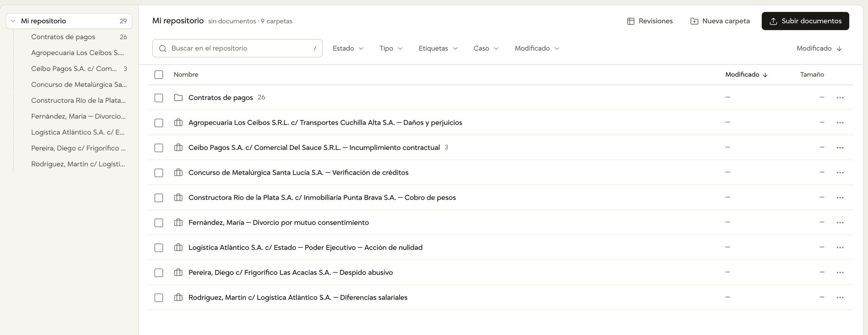Click the case icon of Concurso de Metalúrgica row

tap(178, 173)
